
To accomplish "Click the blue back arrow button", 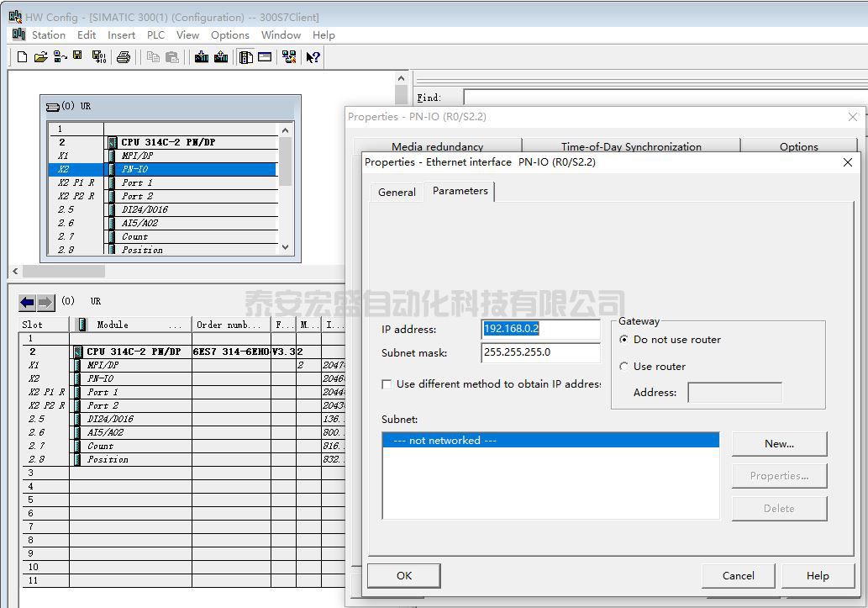I will 28,302.
